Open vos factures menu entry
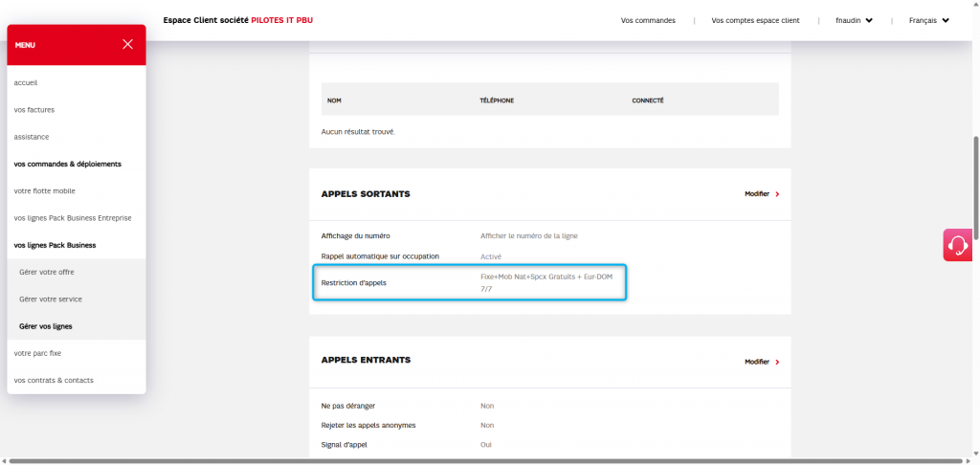 33,109
